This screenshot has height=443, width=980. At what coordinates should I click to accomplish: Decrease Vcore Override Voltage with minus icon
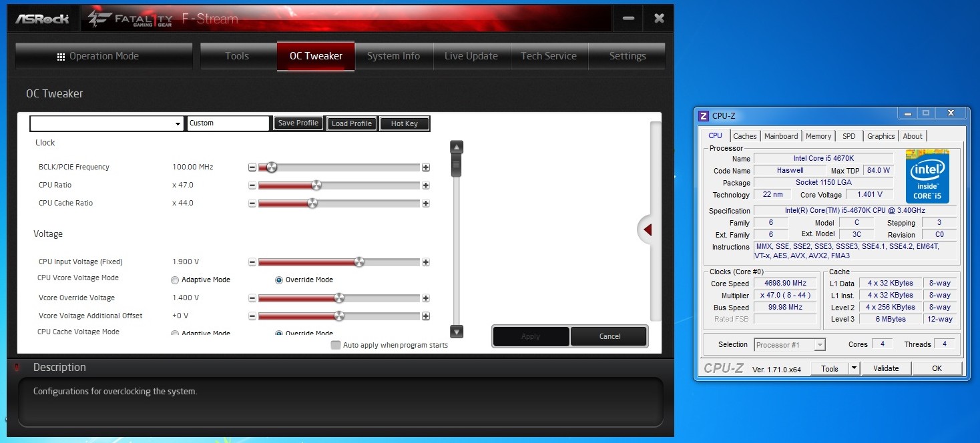(x=252, y=298)
